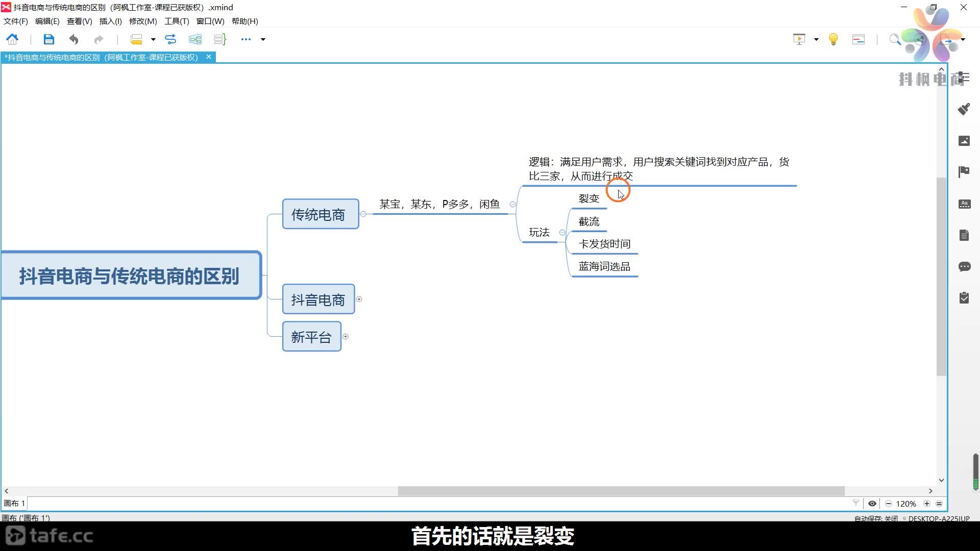The height and width of the screenshot is (551, 980).
Task: Open the 插入(I) menu
Action: coord(110,21)
